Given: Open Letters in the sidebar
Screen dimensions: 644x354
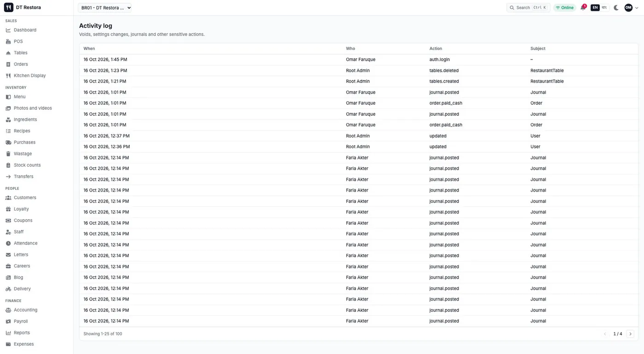Looking at the screenshot, I should [21, 255].
